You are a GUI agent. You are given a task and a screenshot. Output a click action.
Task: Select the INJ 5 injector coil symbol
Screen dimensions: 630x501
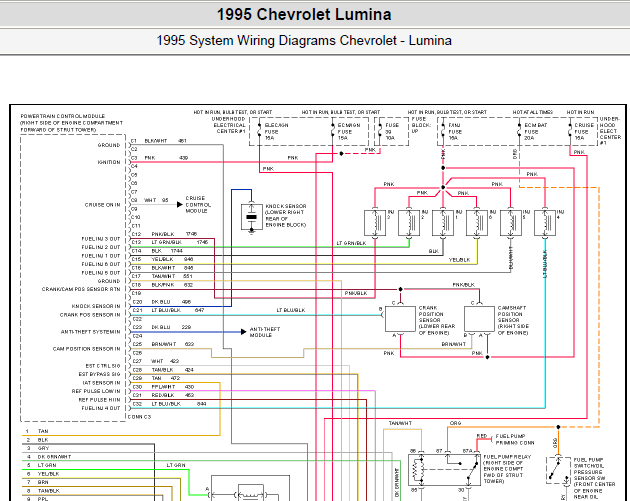[511, 223]
